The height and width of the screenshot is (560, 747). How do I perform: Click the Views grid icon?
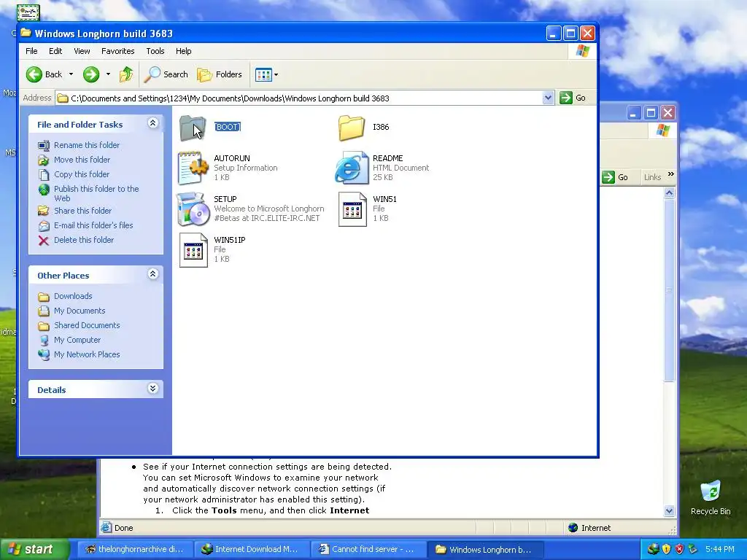pos(263,74)
